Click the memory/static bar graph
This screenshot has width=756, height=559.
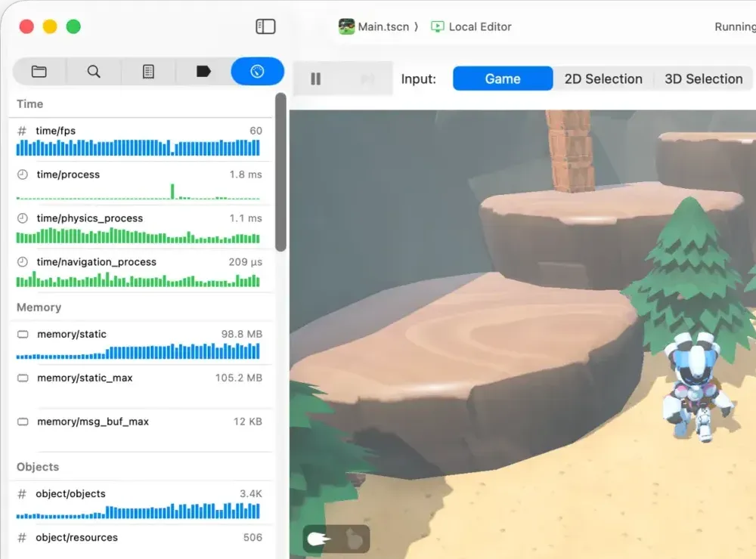tap(138, 351)
